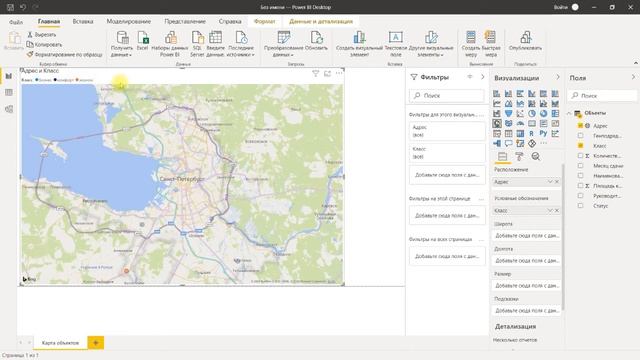This screenshot has height=360, width=640.
Task: Click Создать меру icon
Action: [471, 37]
